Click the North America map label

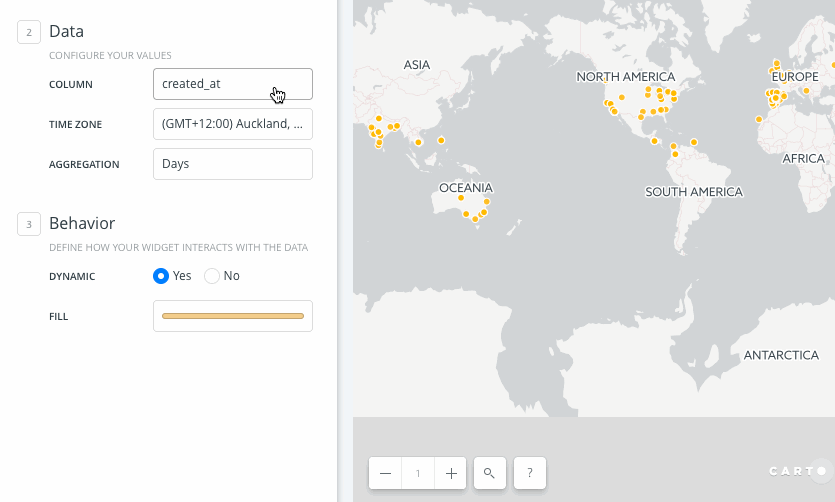click(626, 77)
